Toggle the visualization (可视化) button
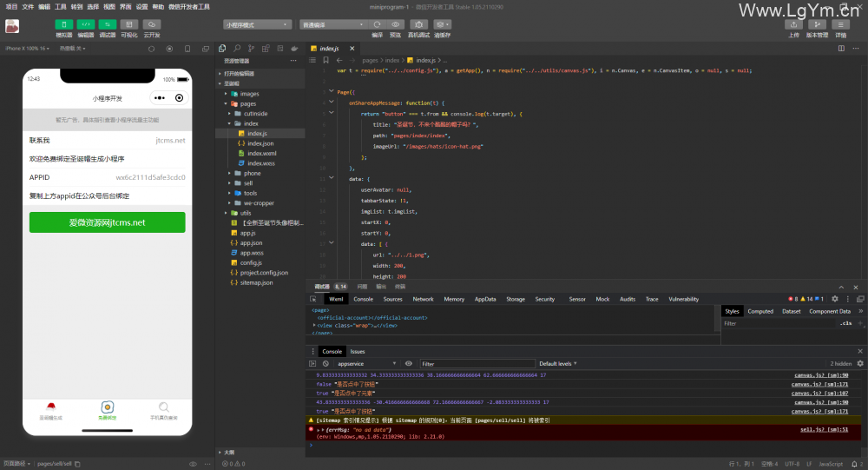This screenshot has width=868, height=470. pyautogui.click(x=129, y=24)
